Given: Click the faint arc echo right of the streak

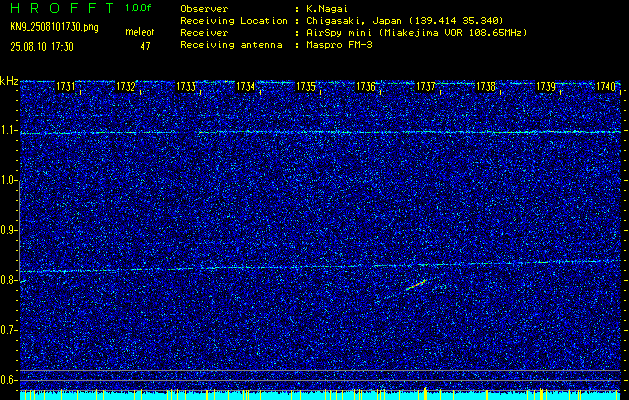Looking at the screenshot, I should [439, 286].
